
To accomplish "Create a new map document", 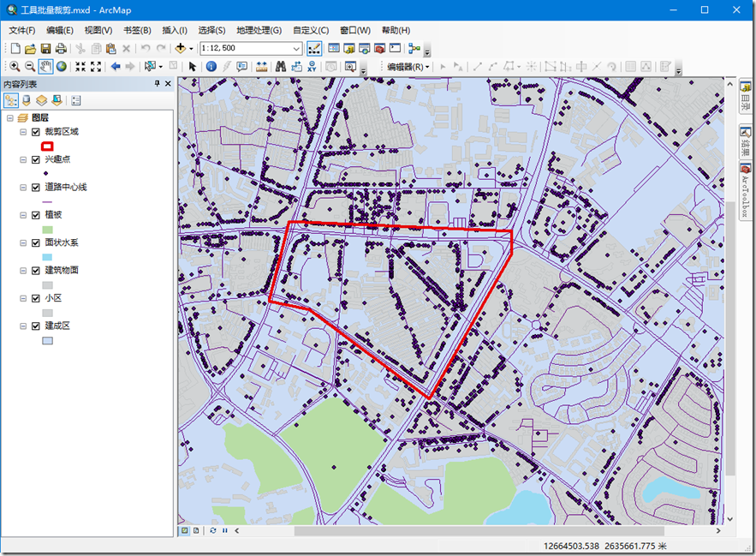I will tap(15, 48).
